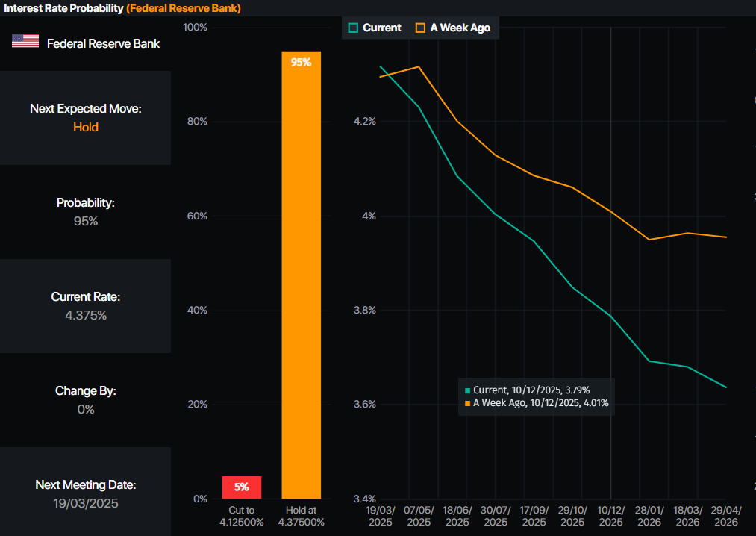Select the Probability 95% panel
756x536 pixels.
85,212
